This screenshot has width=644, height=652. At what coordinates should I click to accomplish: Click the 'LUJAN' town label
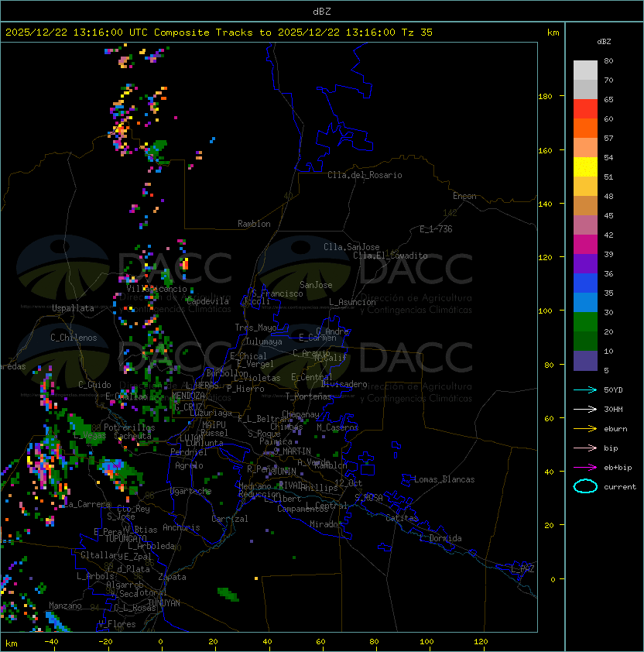[x=191, y=439]
